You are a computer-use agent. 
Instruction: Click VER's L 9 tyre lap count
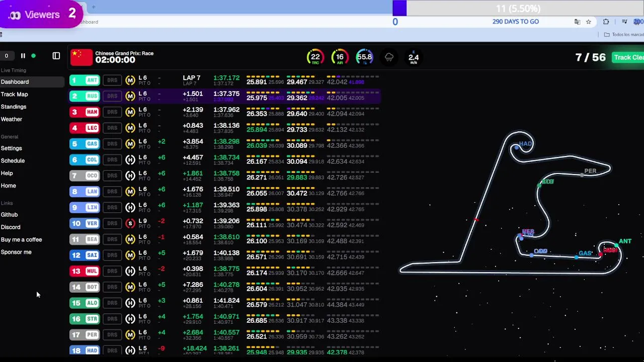pos(143,221)
